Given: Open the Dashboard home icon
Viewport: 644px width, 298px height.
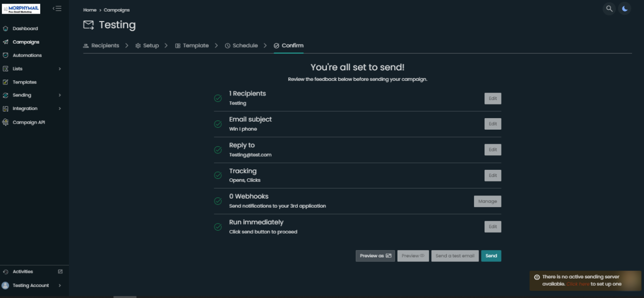Looking at the screenshot, I should click(x=6, y=29).
